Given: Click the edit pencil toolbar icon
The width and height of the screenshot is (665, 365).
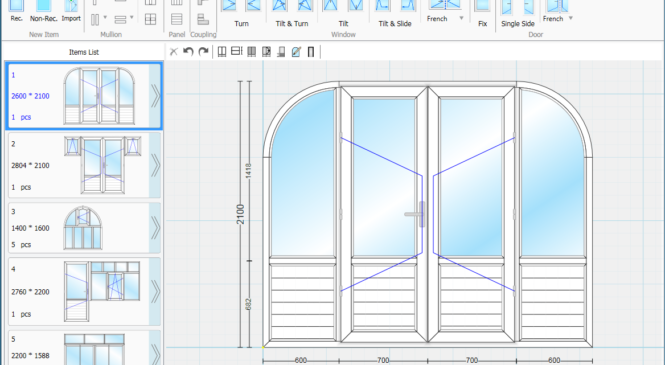Looking at the screenshot, I should coord(296,52).
